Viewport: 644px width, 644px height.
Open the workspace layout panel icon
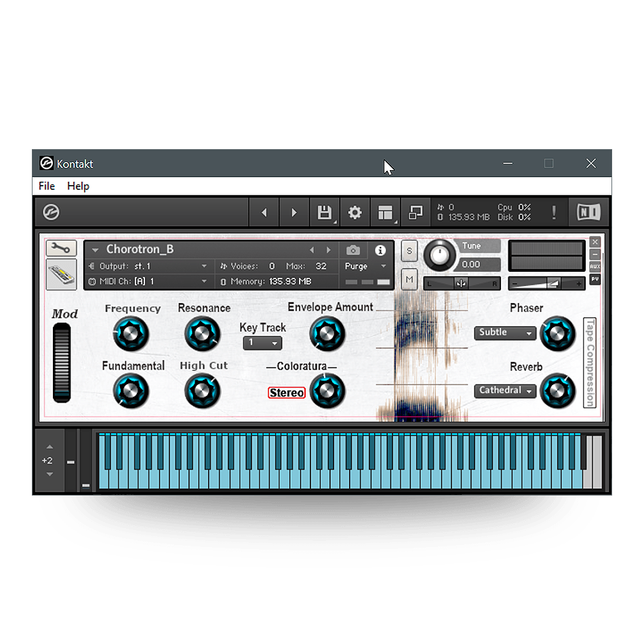385,212
